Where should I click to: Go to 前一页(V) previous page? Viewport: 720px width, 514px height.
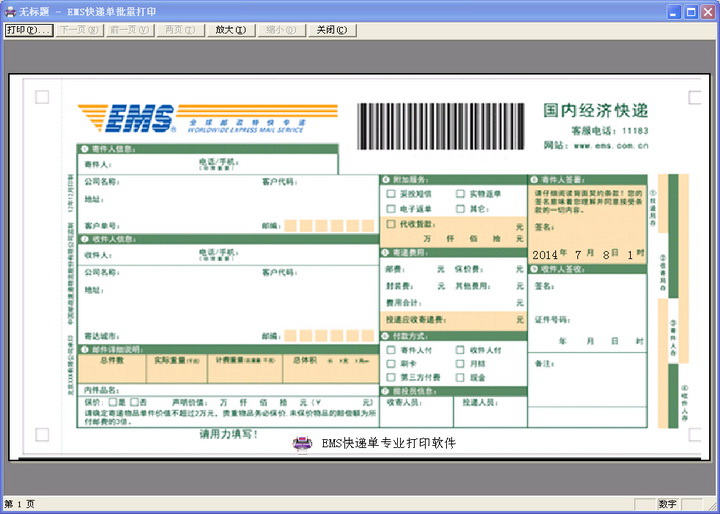pos(130,30)
